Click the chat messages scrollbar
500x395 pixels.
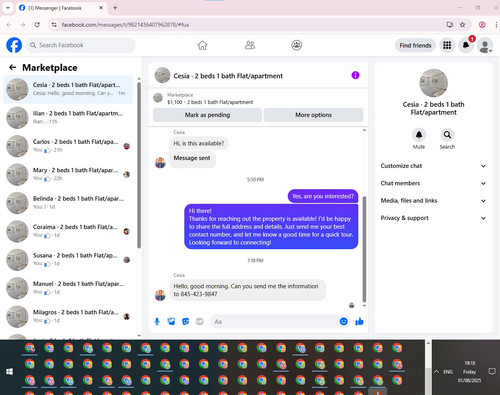[x=364, y=249]
